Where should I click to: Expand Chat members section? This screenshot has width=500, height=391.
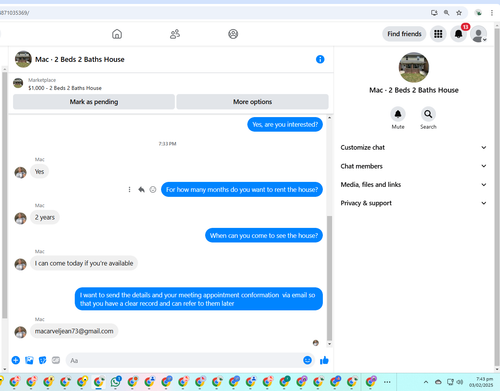413,166
